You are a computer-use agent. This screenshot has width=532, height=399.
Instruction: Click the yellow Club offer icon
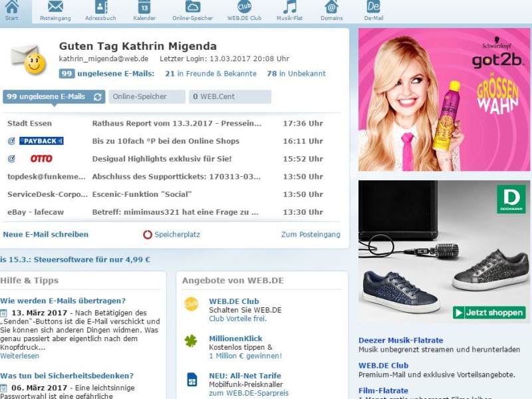click(x=191, y=304)
